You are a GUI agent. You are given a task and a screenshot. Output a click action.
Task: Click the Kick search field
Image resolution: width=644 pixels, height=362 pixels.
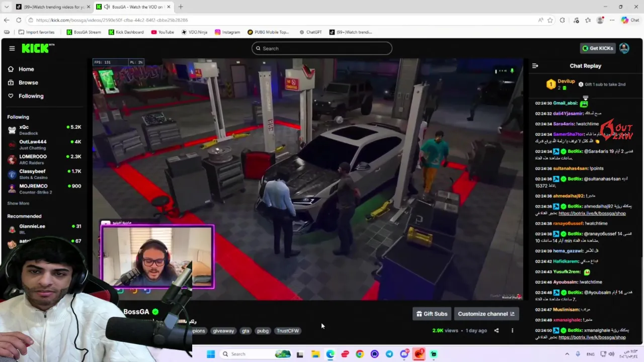(x=322, y=48)
